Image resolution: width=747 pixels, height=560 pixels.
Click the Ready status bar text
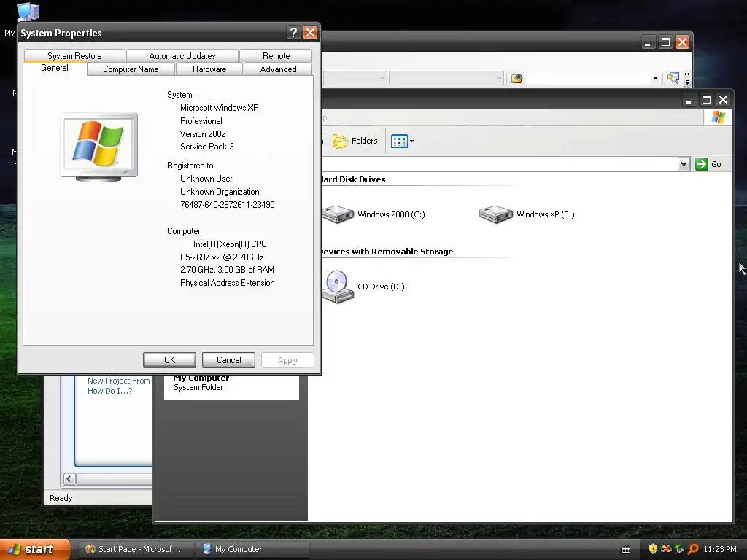[61, 498]
